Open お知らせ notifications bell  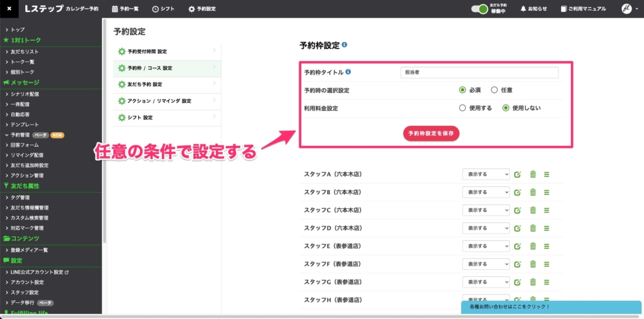533,9
